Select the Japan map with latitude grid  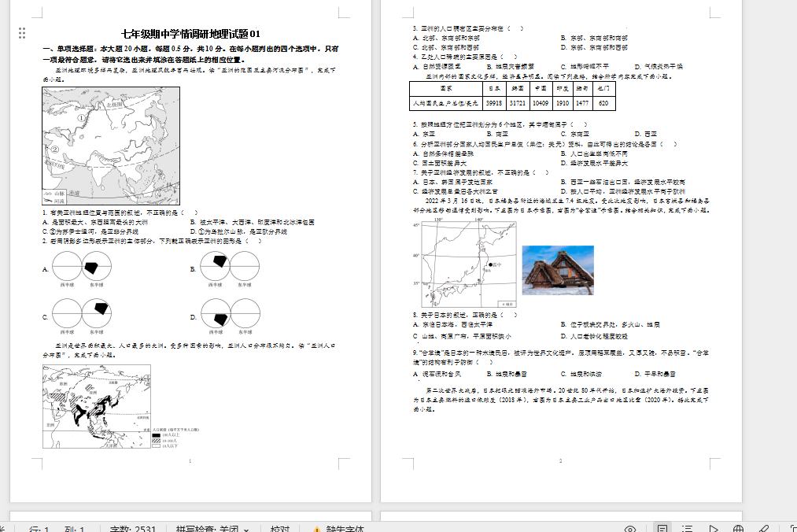pos(469,264)
